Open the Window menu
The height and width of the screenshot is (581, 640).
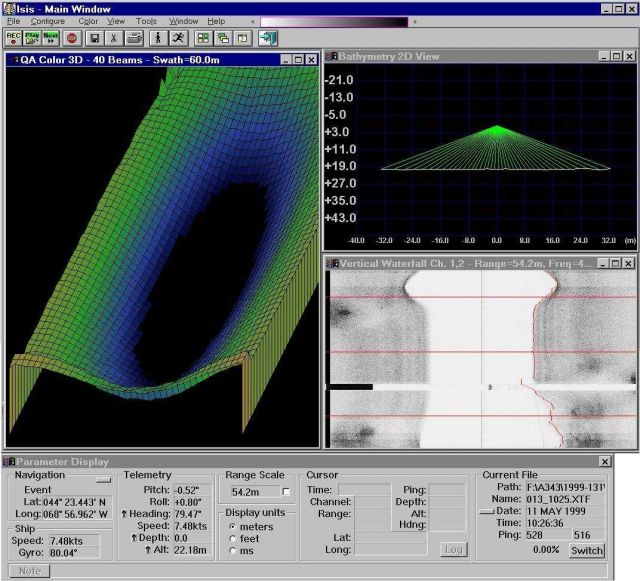tap(184, 21)
